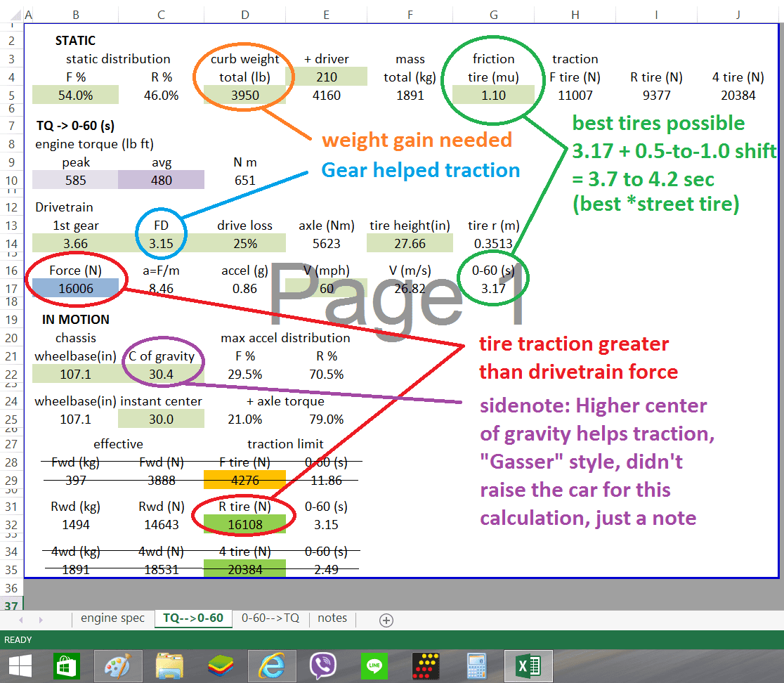This screenshot has width=784, height=683.
Task: Open BlueStacks app on taskbar
Action: 221,666
